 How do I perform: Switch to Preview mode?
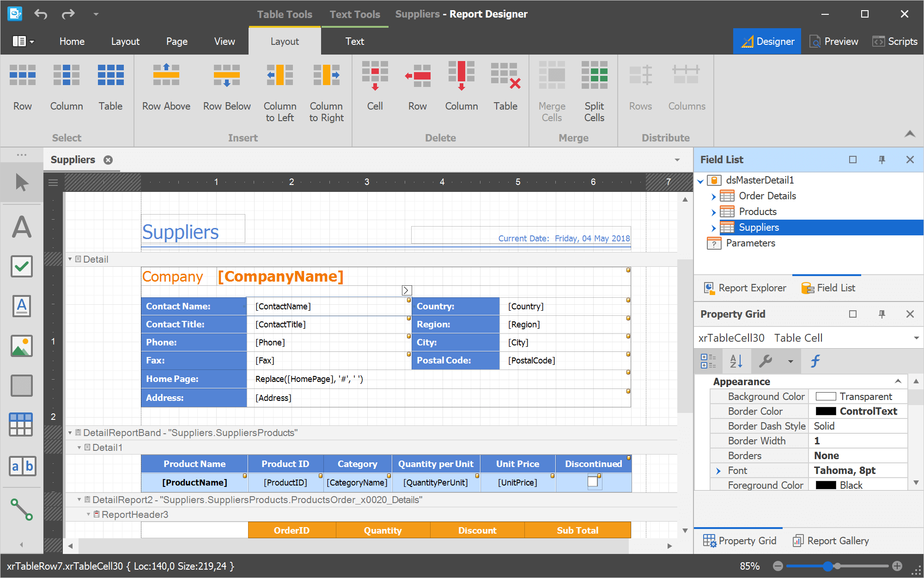click(834, 42)
